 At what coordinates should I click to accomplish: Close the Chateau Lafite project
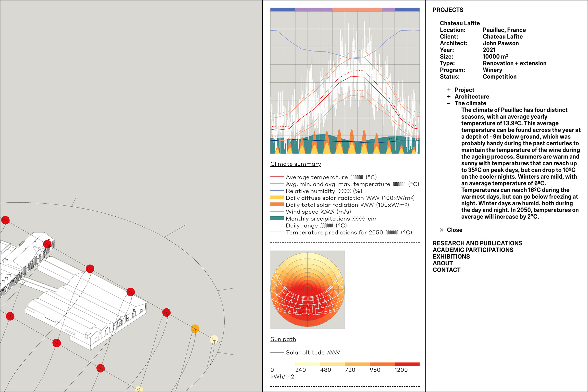point(451,230)
